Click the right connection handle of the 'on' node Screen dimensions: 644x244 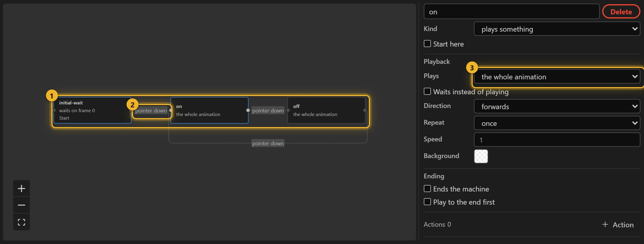(248, 110)
